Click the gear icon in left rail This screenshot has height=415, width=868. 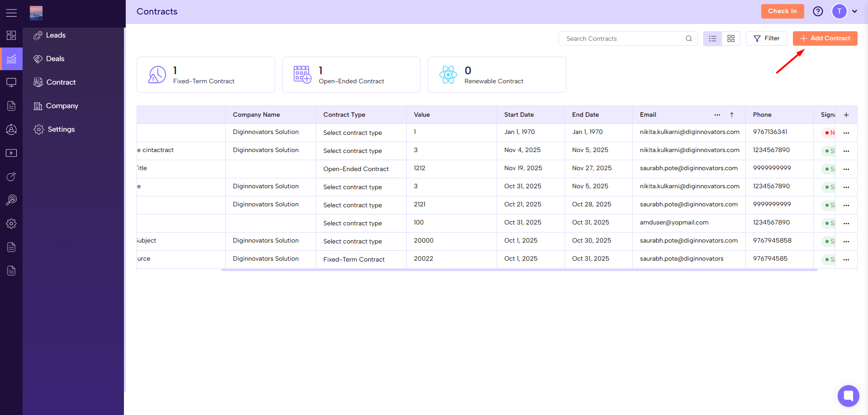click(11, 224)
